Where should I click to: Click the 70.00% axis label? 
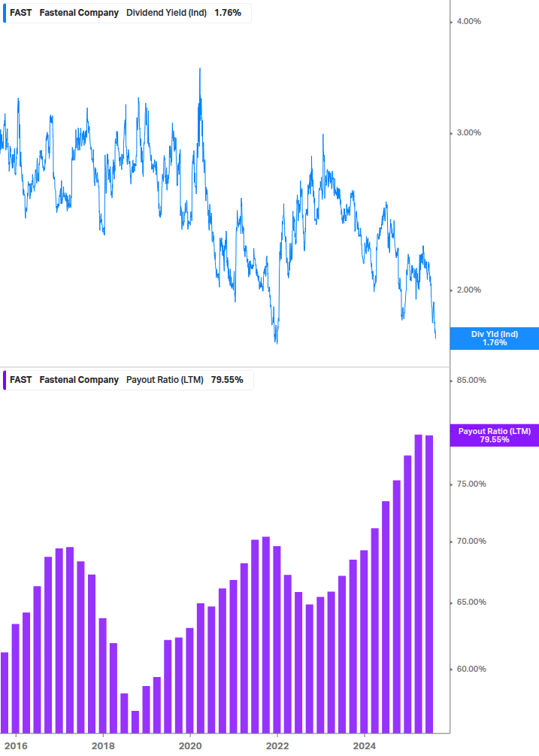(471, 542)
